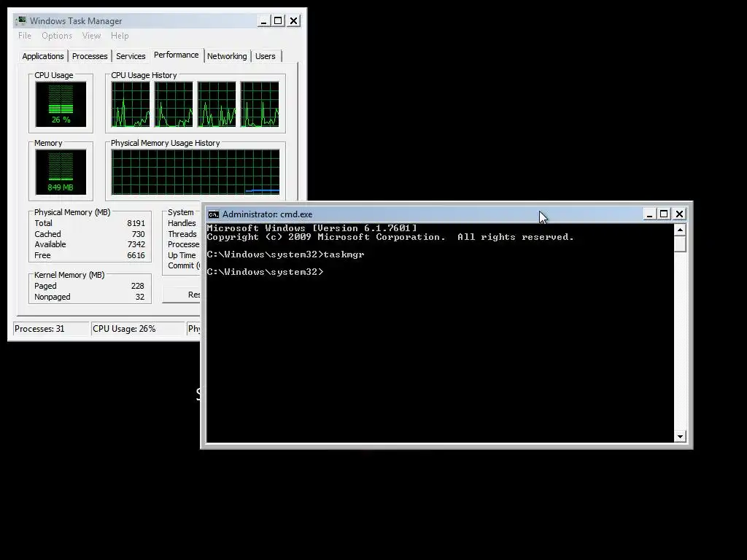Click the Paged kernel memory value 228

click(138, 286)
